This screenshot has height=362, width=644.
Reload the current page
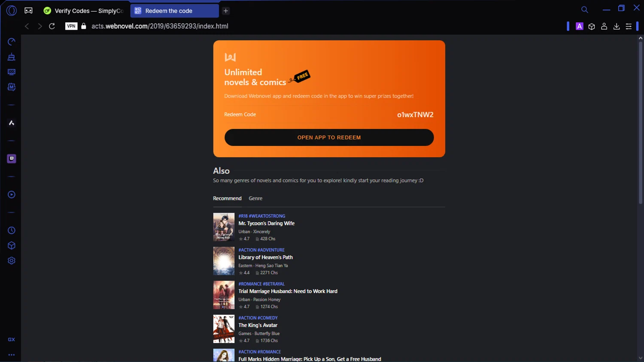pyautogui.click(x=52, y=26)
